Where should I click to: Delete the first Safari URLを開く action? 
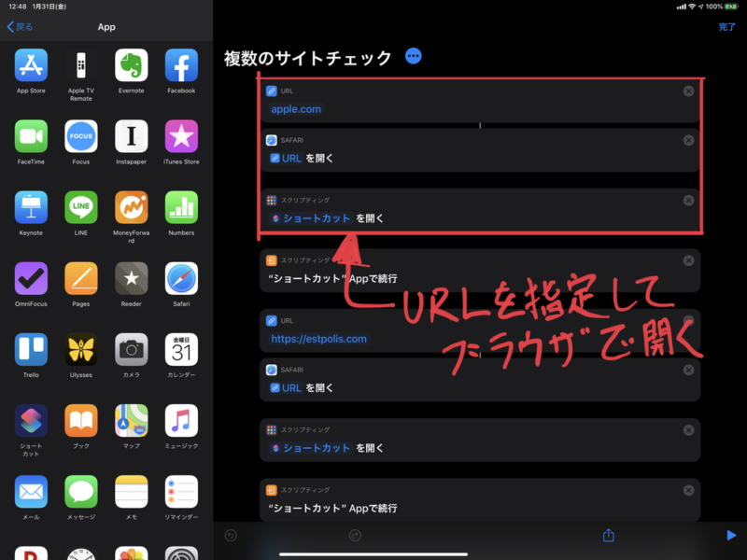point(688,140)
